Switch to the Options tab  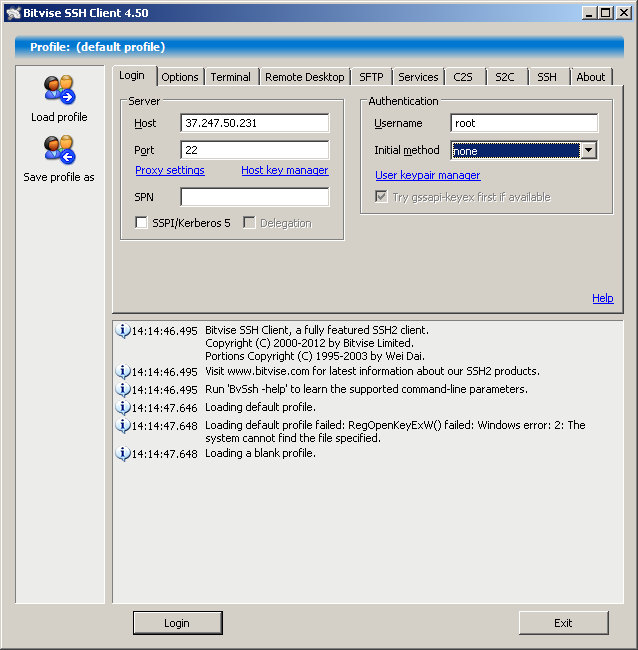[180, 77]
